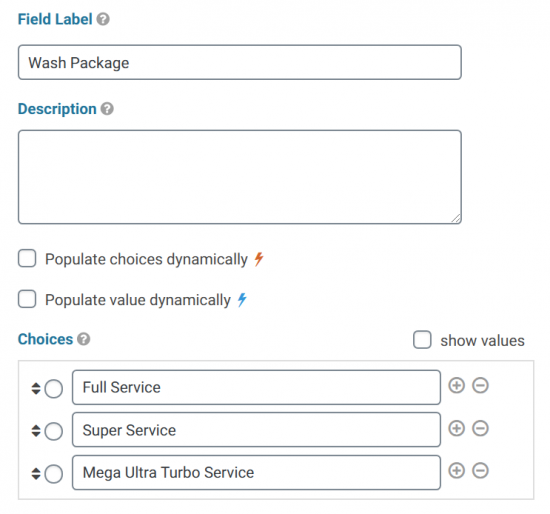Set Super Service as default choice
550x514 pixels.
coord(54,431)
